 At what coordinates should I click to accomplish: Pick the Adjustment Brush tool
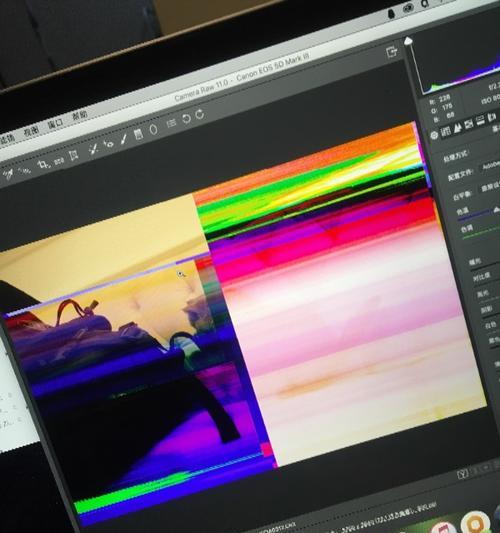point(124,139)
